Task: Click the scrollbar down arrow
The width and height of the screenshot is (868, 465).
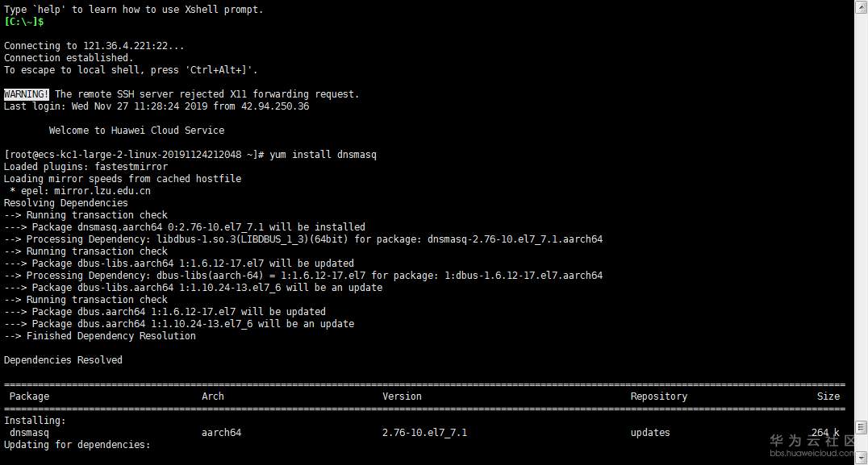Action: point(861,459)
